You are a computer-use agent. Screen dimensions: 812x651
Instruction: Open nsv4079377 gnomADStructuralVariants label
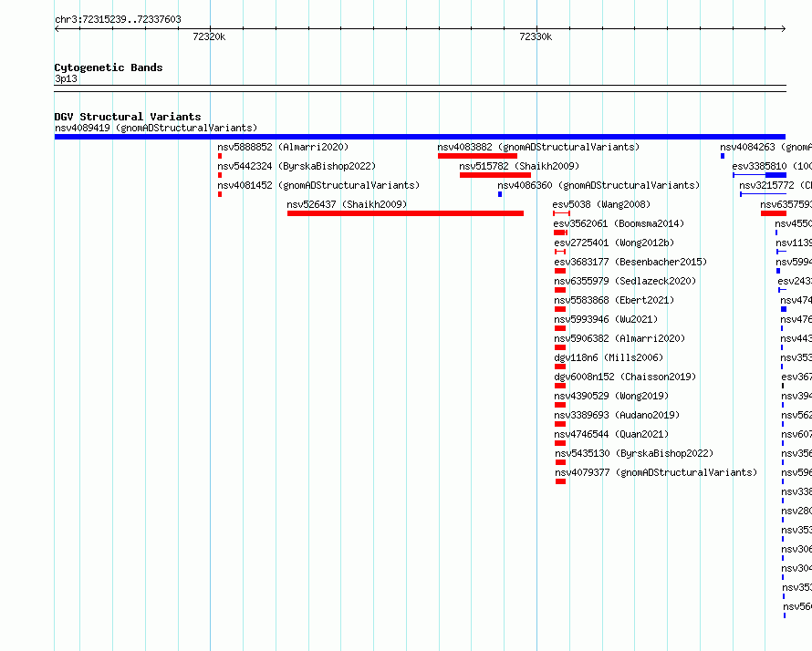tap(656, 472)
